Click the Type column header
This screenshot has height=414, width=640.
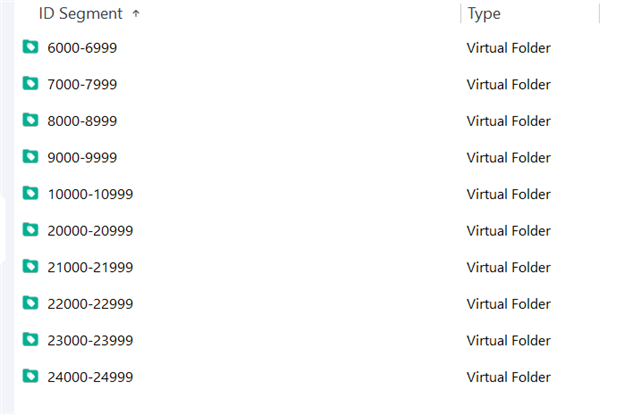pyautogui.click(x=484, y=14)
